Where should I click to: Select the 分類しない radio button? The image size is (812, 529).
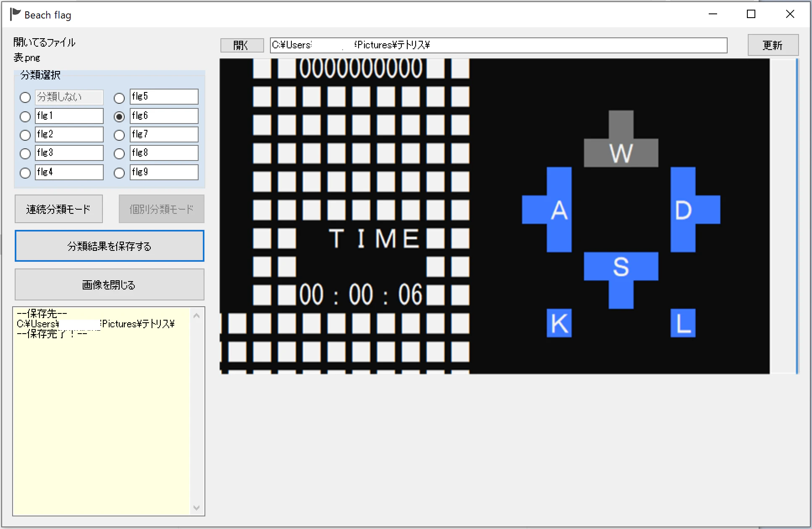click(x=25, y=97)
